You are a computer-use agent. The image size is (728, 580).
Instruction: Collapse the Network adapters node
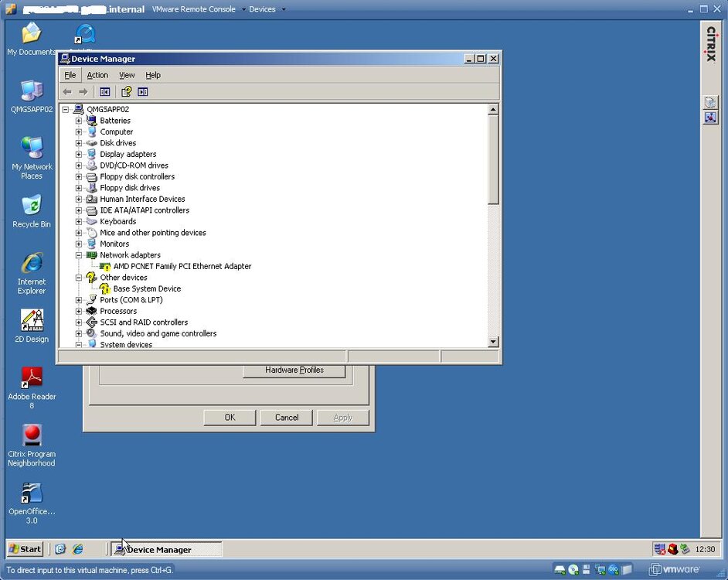79,255
